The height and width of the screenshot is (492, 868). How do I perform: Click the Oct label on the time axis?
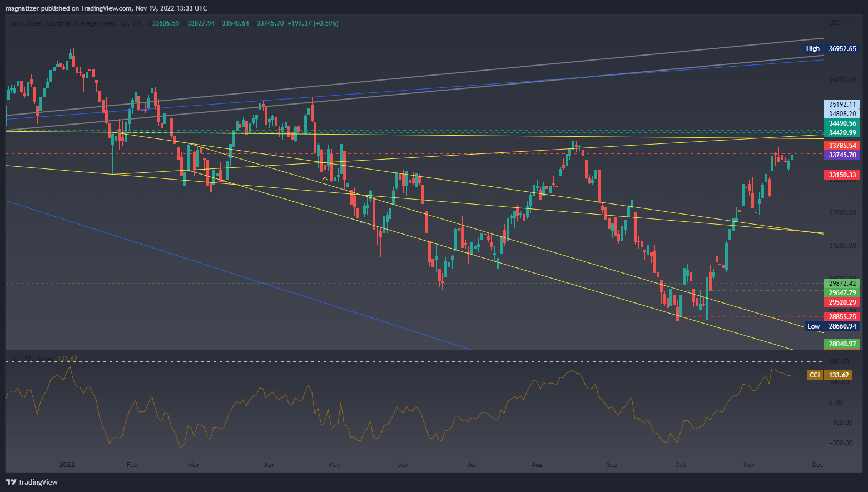point(680,464)
